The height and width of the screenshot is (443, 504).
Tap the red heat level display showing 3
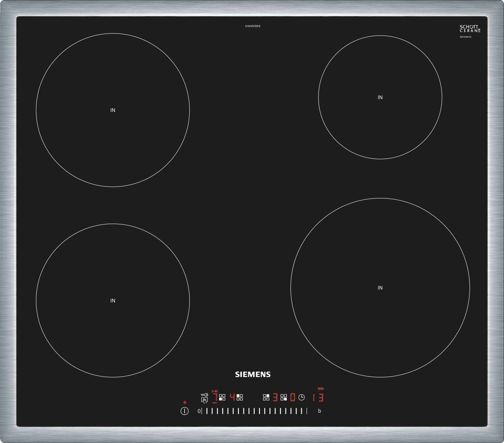click(x=275, y=397)
